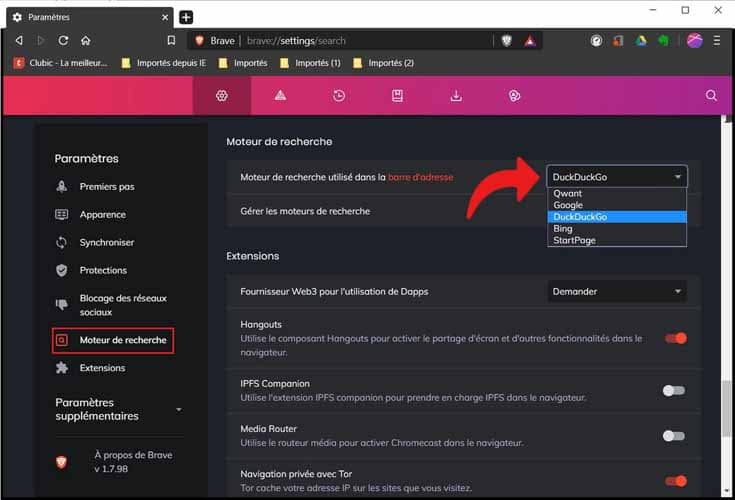Select Moteur de recherche in sidebar
735x500 pixels.
tap(113, 340)
